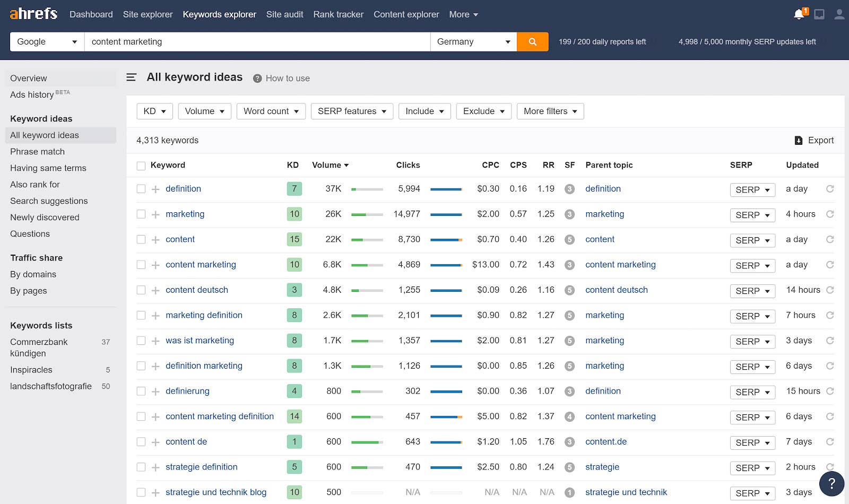849x504 pixels.
Task: Click the keyword search input field
Action: (x=257, y=41)
